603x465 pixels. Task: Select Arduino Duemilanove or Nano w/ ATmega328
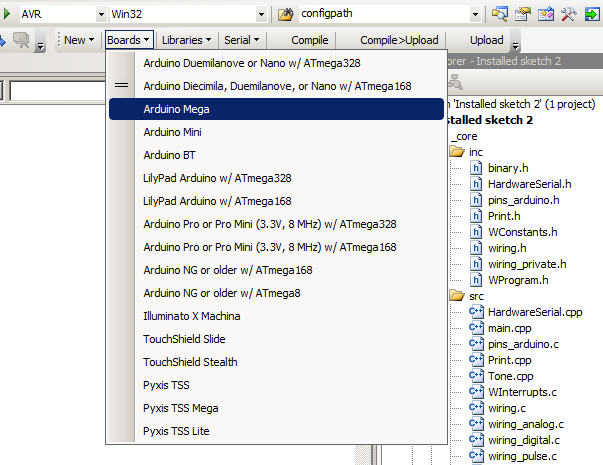tap(277, 63)
